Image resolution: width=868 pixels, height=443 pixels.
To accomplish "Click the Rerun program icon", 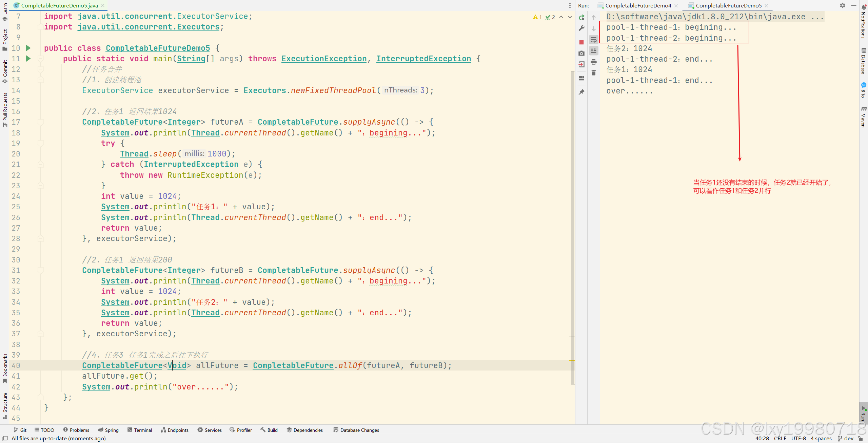I will [581, 18].
